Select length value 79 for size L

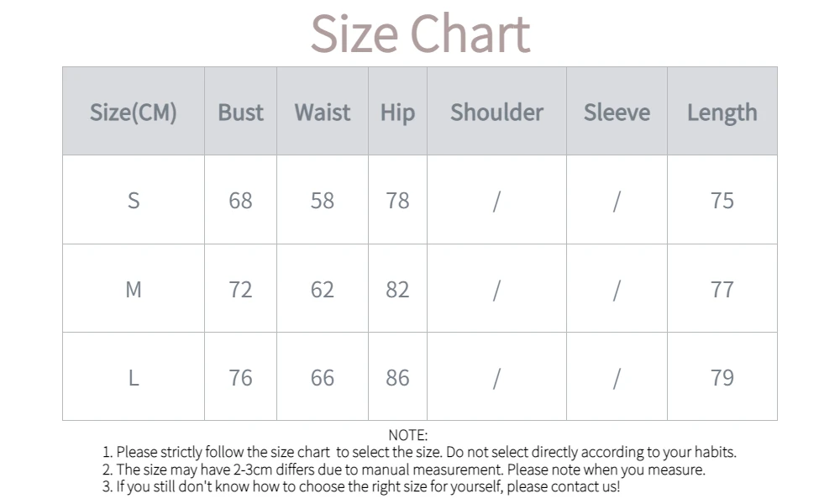(722, 378)
